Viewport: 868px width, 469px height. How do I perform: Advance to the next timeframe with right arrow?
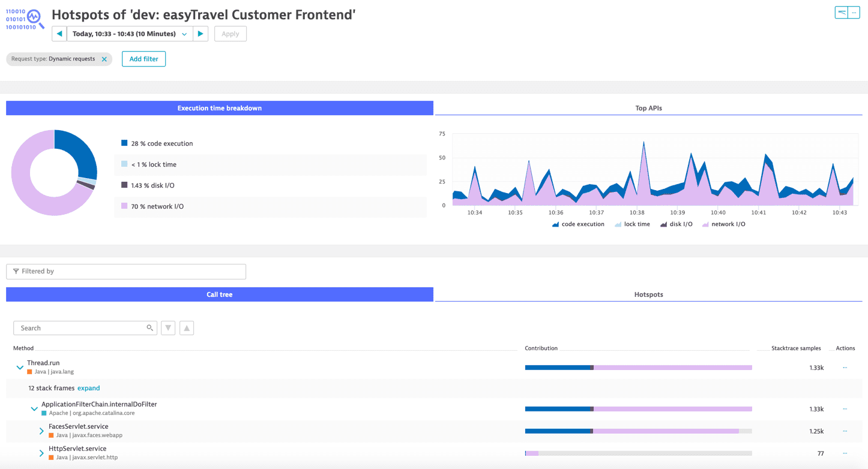pyautogui.click(x=200, y=34)
